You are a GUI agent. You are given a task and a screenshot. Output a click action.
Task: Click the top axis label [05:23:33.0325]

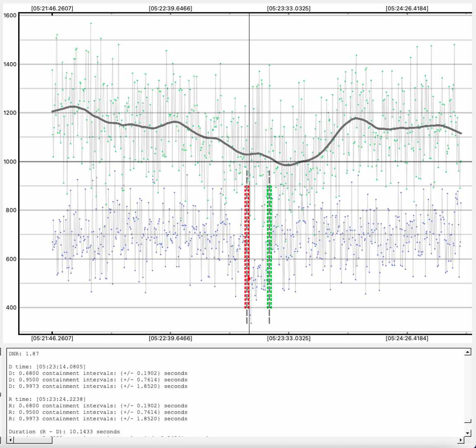click(x=289, y=9)
